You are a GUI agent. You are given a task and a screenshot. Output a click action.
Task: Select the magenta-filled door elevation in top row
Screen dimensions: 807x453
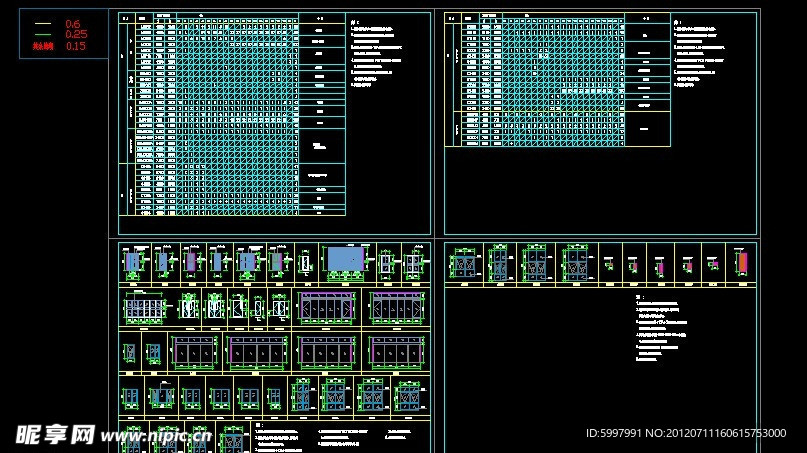point(190,262)
